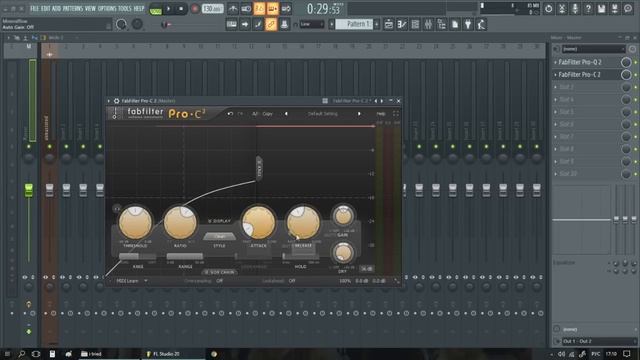Viewport: 640px width, 360px height.
Task: Open the PATTERNS menu
Action: 73,8
